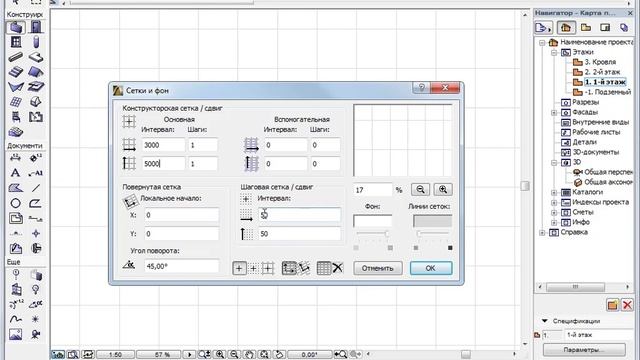Image resolution: width=640 pixels, height=360 pixels.
Task: Select the Camera tool in the toolbox
Action: point(36,334)
